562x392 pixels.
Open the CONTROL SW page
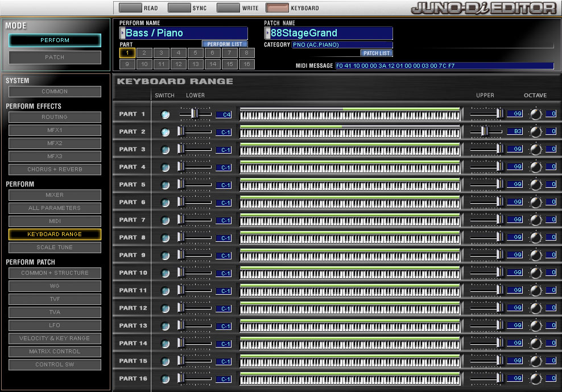coord(55,364)
